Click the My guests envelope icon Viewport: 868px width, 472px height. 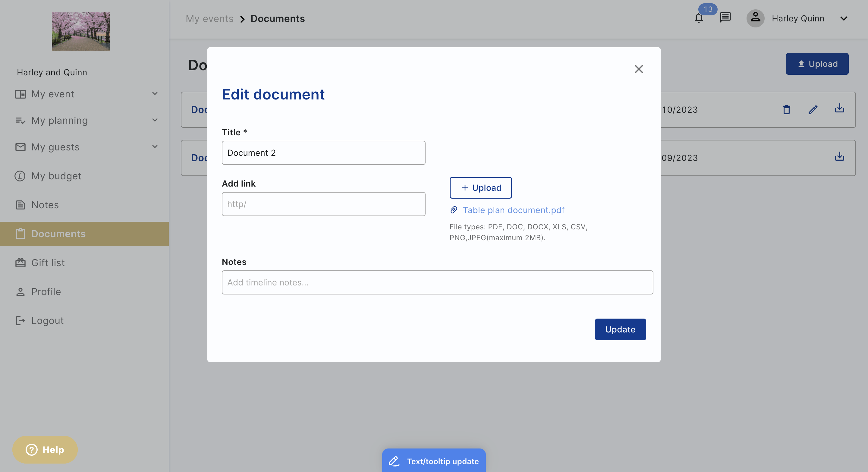coord(20,147)
